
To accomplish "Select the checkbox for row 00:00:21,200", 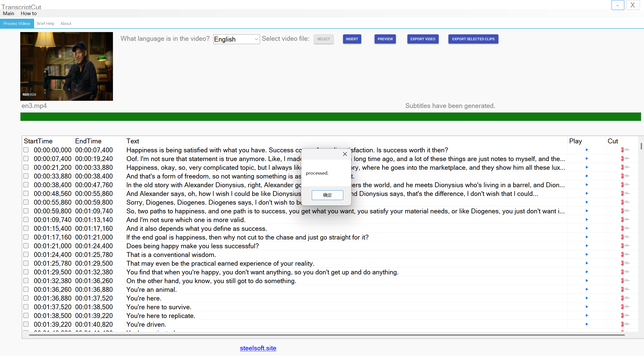I will pos(26,167).
